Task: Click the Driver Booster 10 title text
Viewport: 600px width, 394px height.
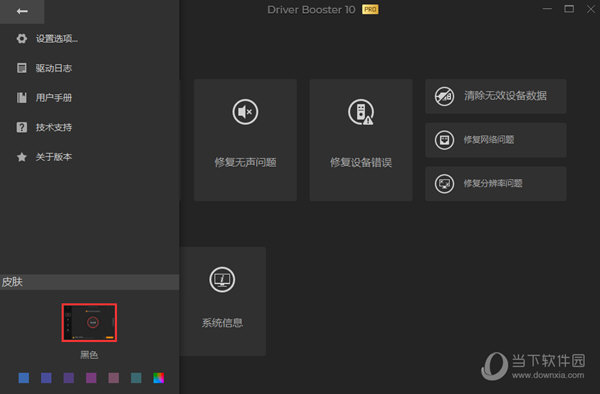Action: [x=311, y=10]
